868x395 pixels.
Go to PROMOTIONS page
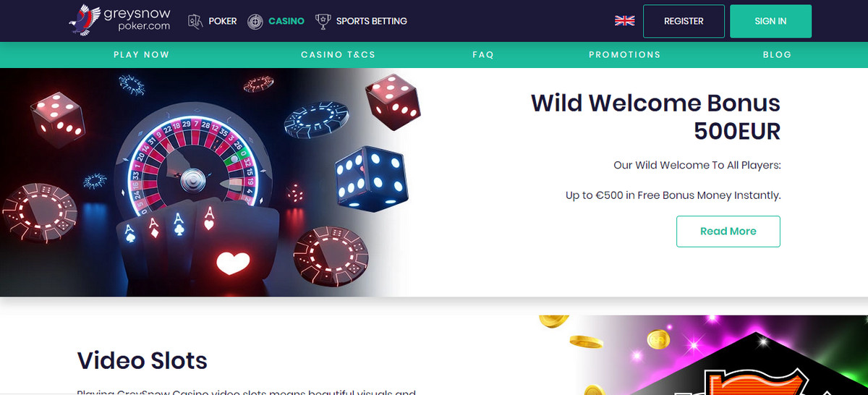pos(624,55)
